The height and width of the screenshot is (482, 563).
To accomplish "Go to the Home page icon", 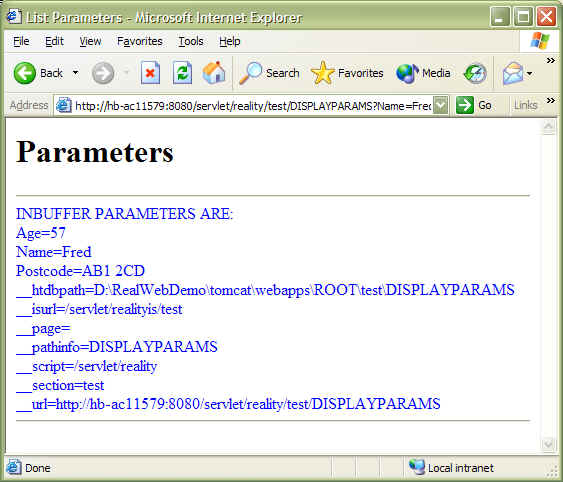I will [x=214, y=73].
